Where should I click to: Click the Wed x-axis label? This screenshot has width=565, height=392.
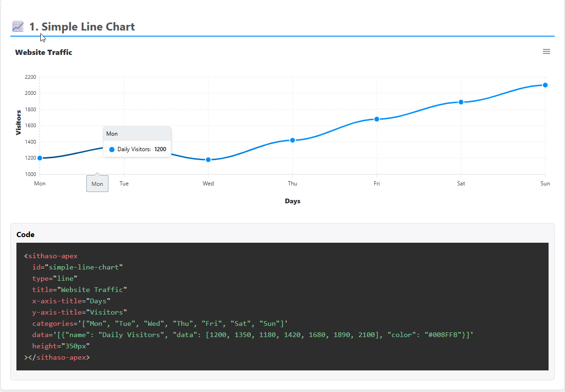pyautogui.click(x=208, y=184)
